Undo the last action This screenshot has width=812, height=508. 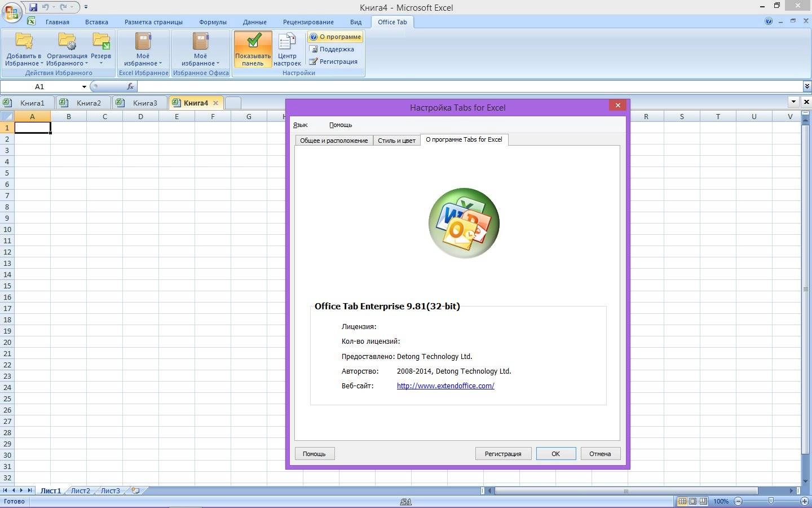pyautogui.click(x=46, y=7)
